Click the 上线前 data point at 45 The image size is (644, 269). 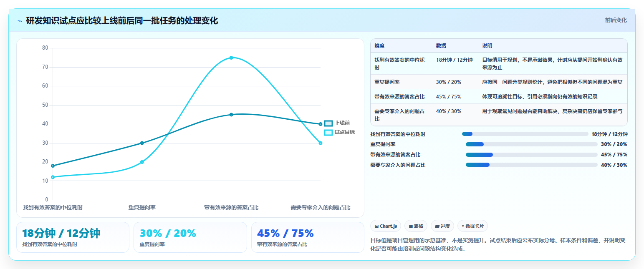(231, 115)
